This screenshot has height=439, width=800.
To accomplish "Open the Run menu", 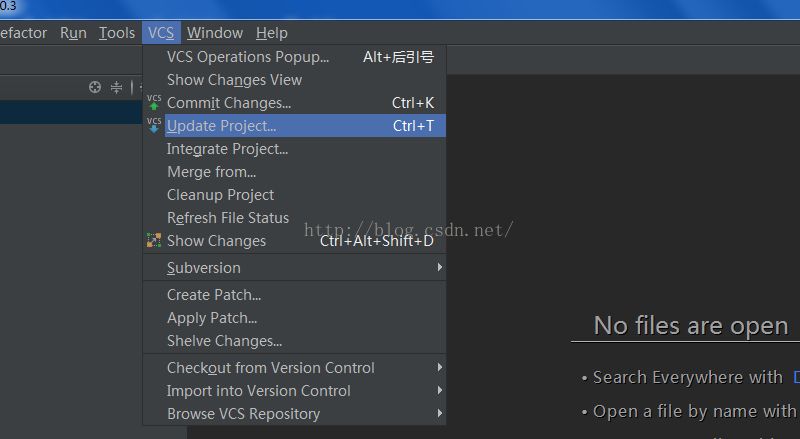I will [73, 33].
